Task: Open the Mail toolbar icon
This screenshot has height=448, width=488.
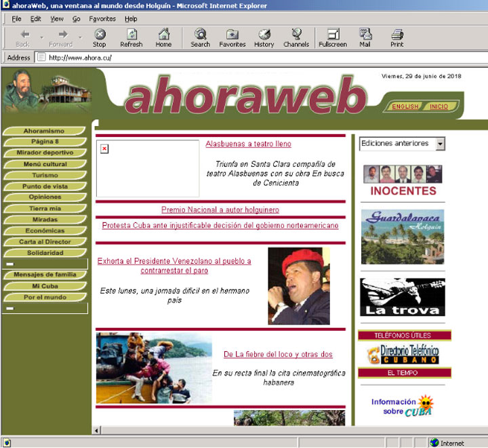Action: [365, 34]
